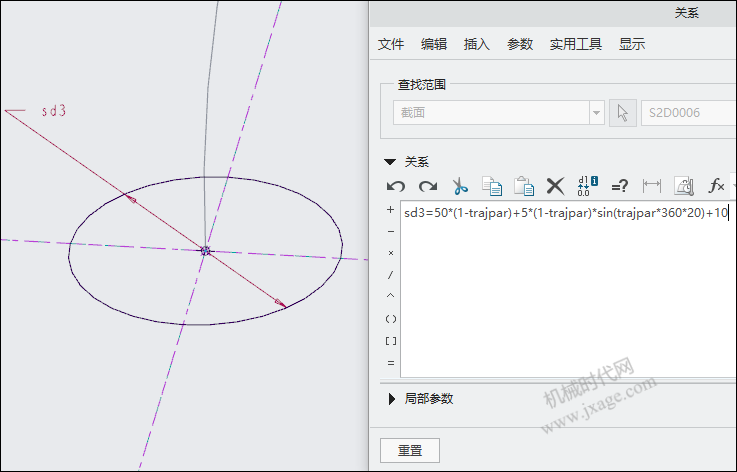The height and width of the screenshot is (472, 737).
Task: Show dimension with the double-arrow measure icon
Action: coord(651,186)
